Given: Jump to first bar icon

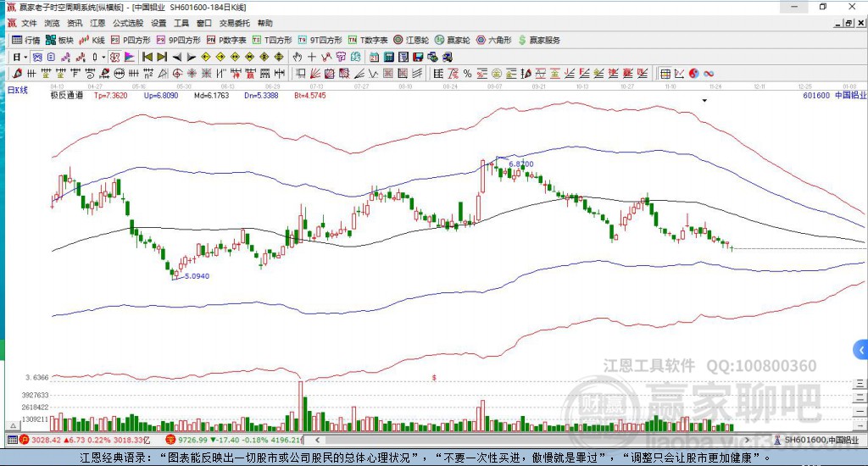Looking at the screenshot, I should 147,57.
